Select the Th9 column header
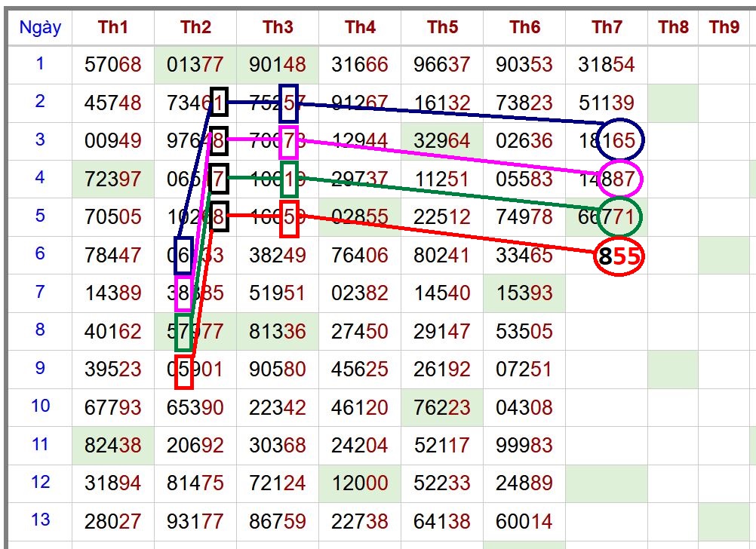The image size is (756, 549). pos(724,27)
